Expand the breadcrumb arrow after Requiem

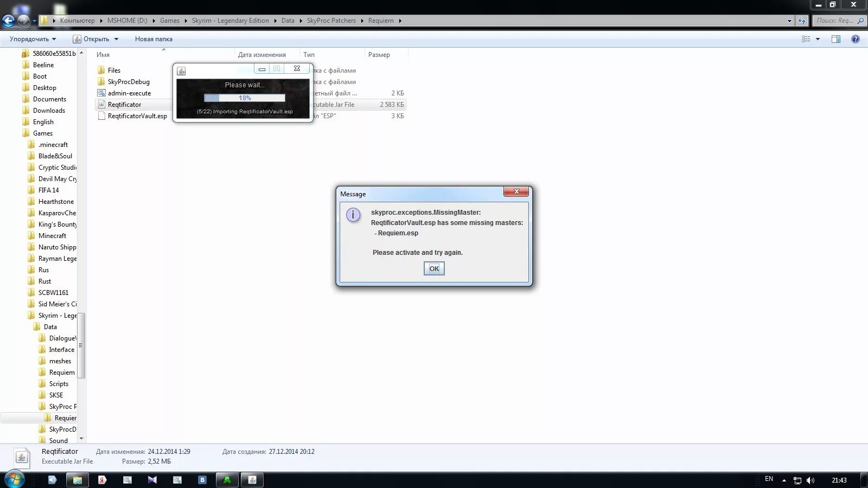(400, 21)
